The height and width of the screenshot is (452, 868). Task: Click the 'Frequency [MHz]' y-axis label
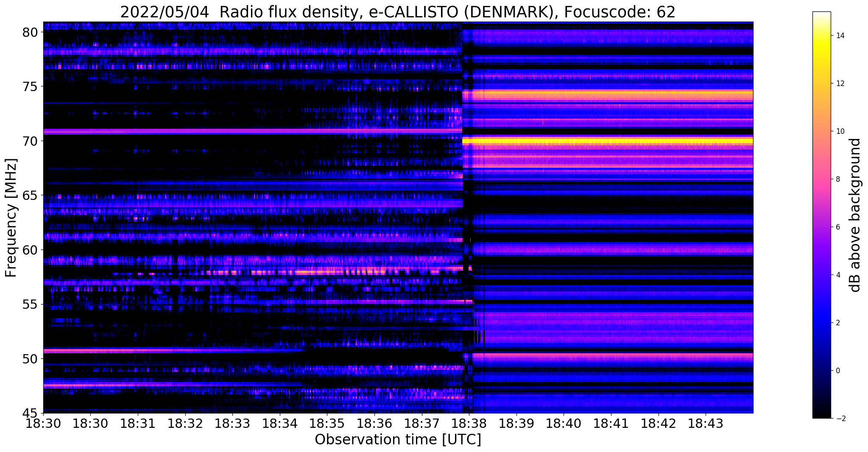coord(11,218)
